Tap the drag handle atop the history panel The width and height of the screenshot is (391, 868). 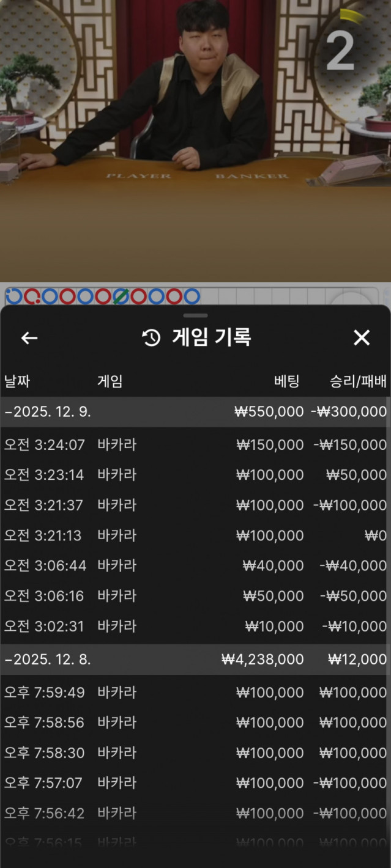click(195, 315)
